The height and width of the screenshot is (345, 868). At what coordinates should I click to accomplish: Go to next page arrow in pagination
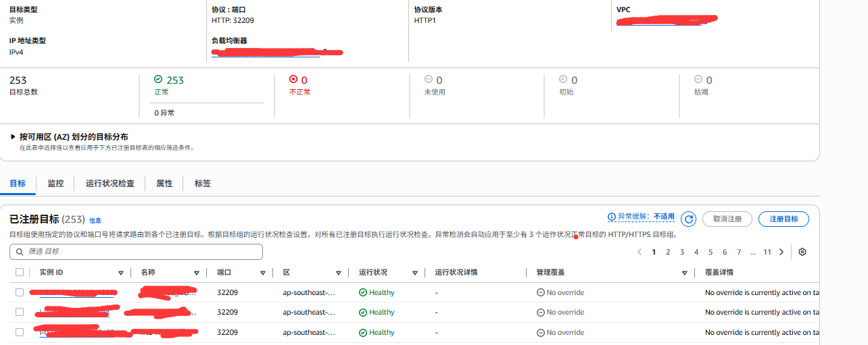pos(781,252)
